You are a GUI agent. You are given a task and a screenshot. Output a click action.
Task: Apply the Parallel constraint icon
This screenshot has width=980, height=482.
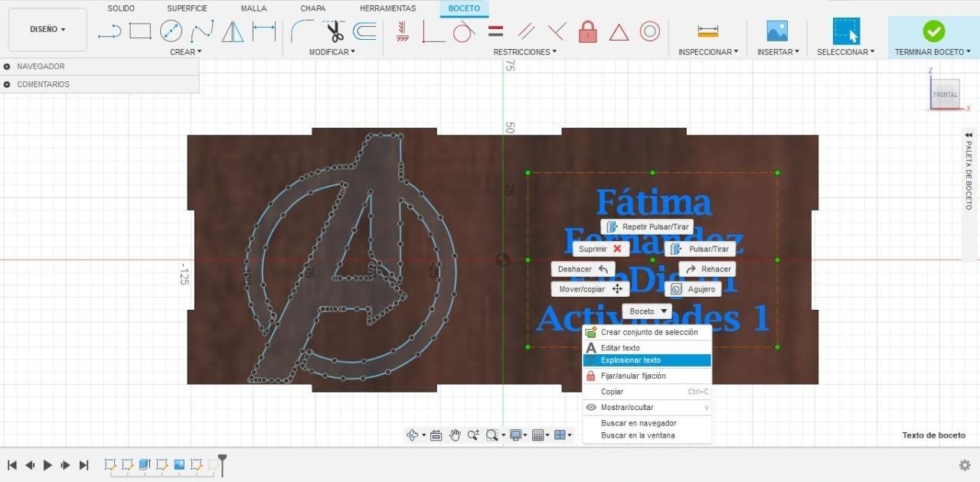[526, 31]
